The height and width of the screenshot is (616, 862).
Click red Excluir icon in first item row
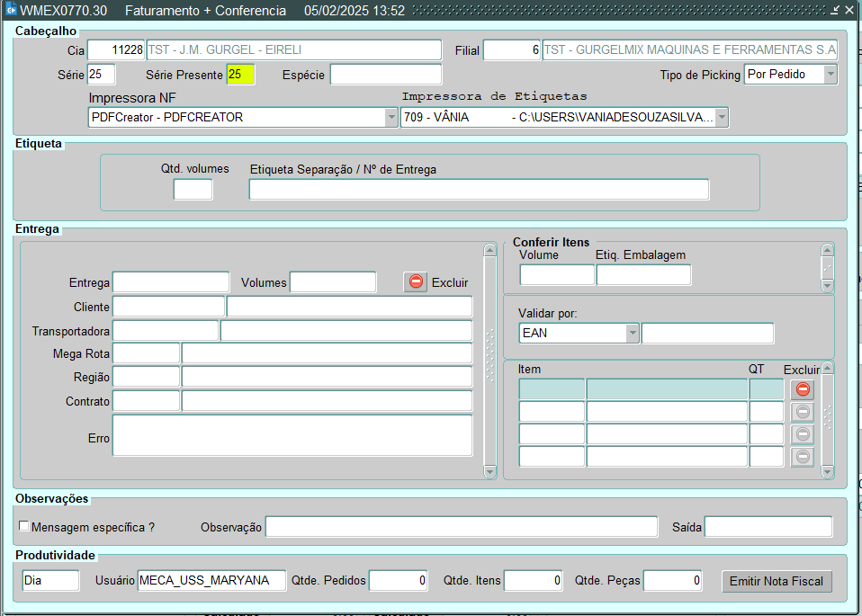(x=803, y=389)
